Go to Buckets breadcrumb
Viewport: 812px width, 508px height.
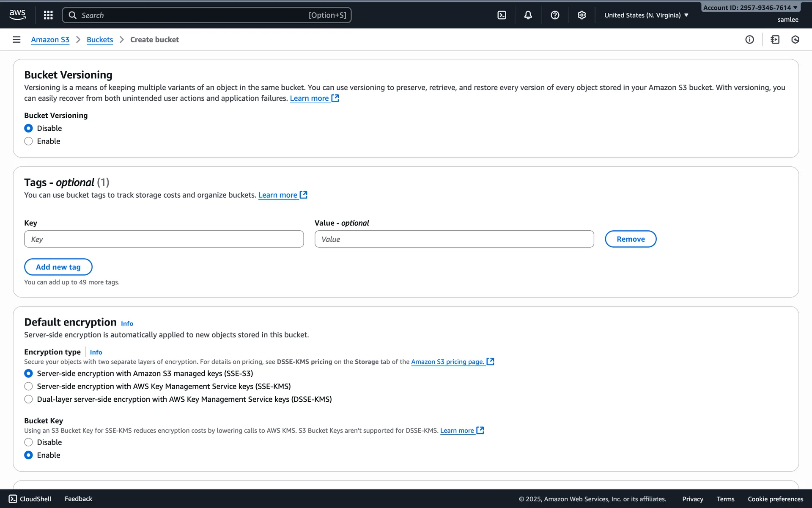point(100,39)
